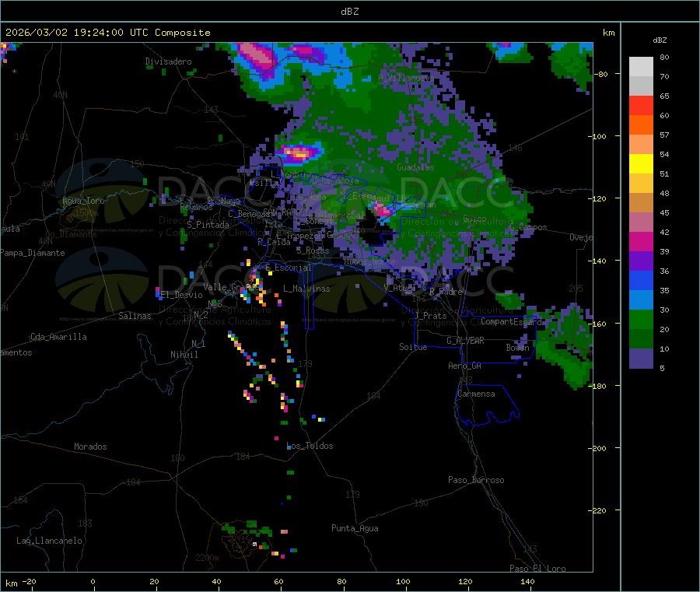700x592 pixels.
Task: Click the Los_Toldos map label
Action: (310, 446)
